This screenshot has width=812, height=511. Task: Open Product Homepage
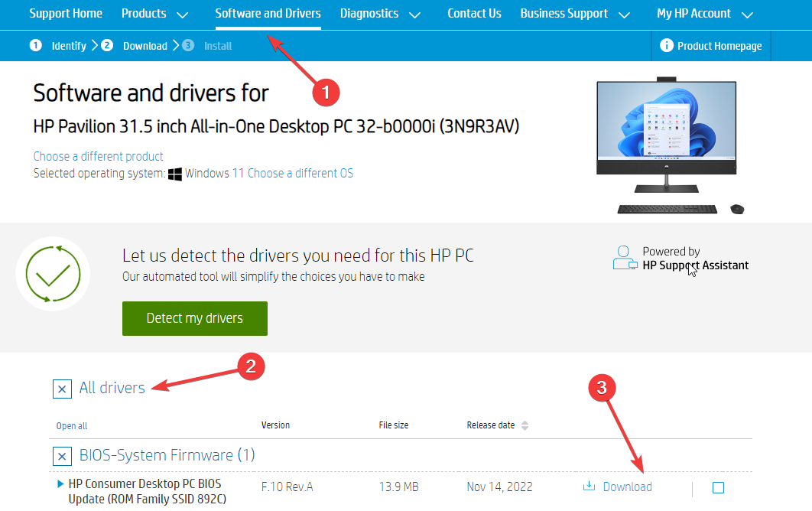[x=719, y=46]
